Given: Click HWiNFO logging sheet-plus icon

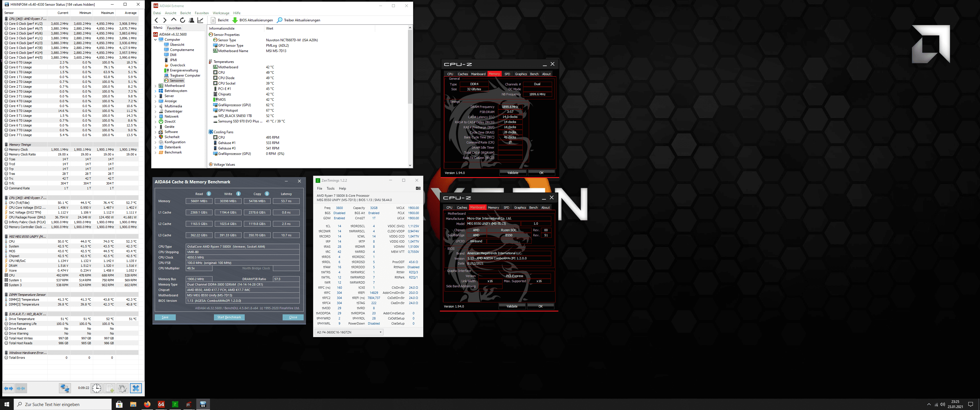Looking at the screenshot, I should click(110, 388).
